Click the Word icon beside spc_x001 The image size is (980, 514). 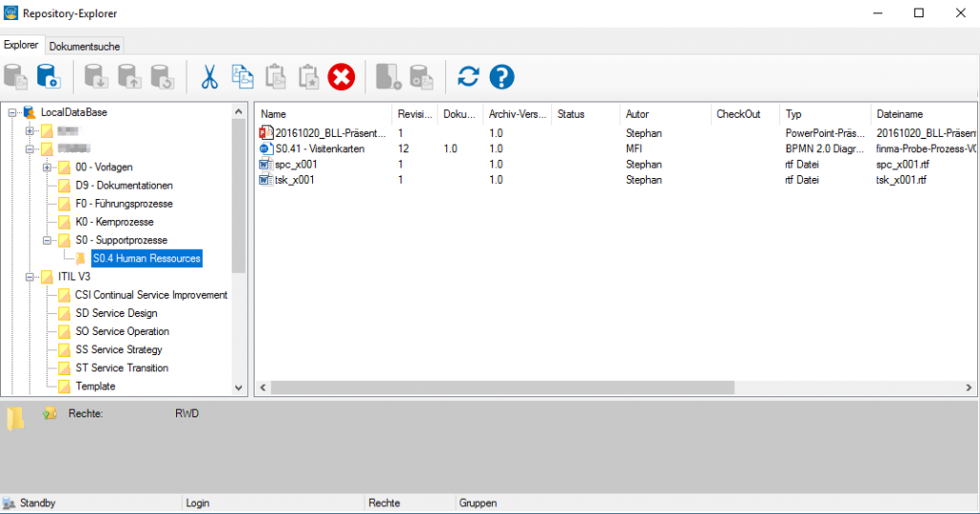tap(266, 164)
